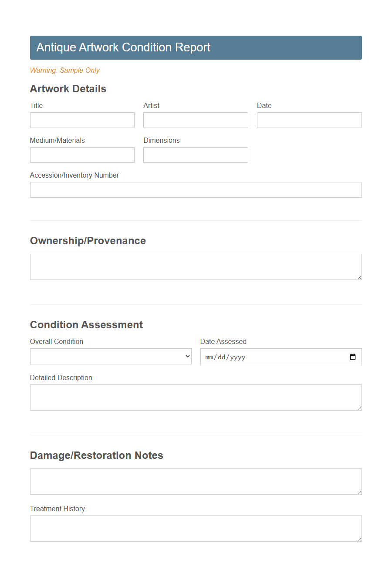Click the Overall Condition dropdown arrow
Image resolution: width=392 pixels, height=566 pixels.
pos(187,356)
